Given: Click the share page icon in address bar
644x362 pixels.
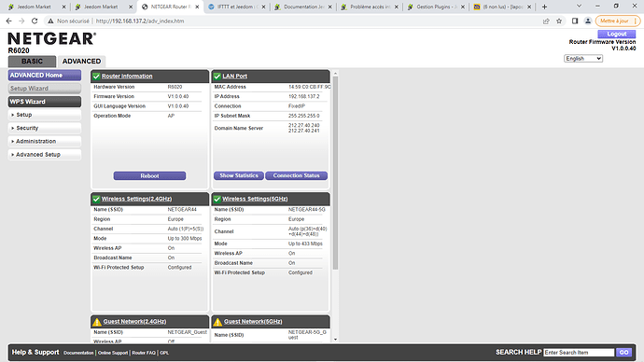Looking at the screenshot, I should (546, 21).
